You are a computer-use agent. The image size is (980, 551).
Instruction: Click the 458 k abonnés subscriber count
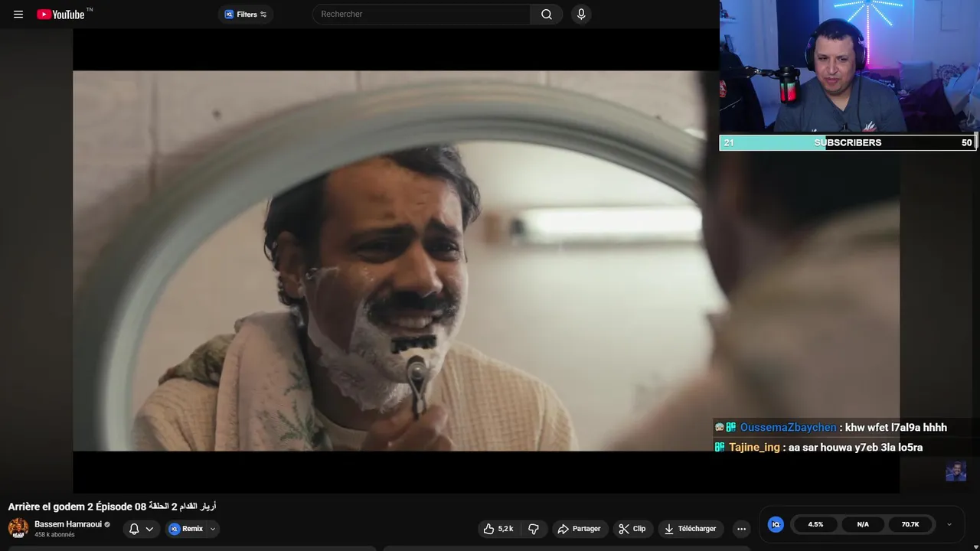tap(54, 535)
